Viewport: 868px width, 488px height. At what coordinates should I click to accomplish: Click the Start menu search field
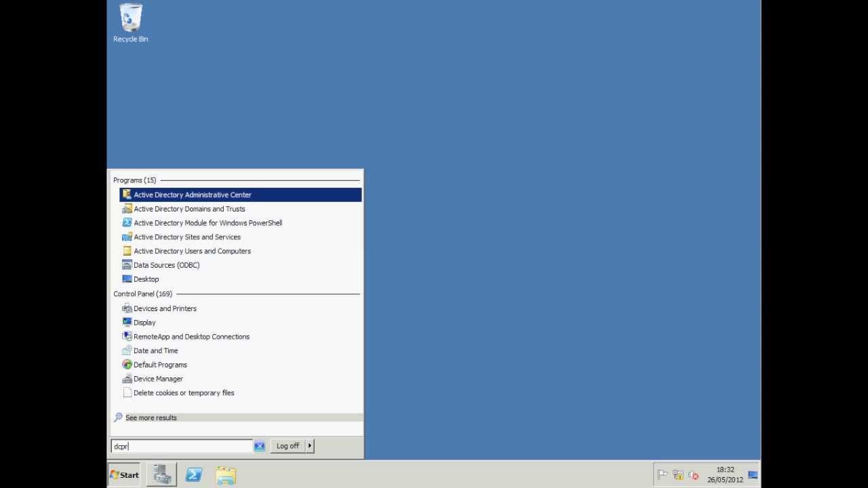(182, 446)
